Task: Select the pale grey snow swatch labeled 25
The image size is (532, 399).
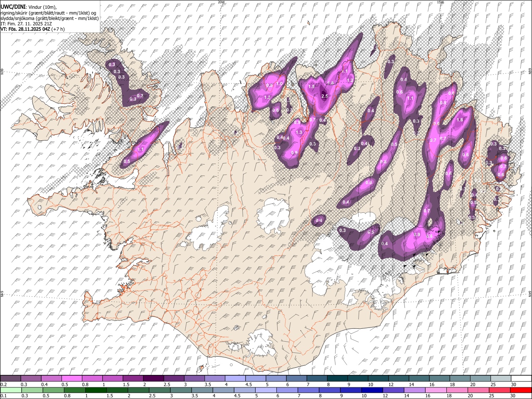Action: [500, 378]
